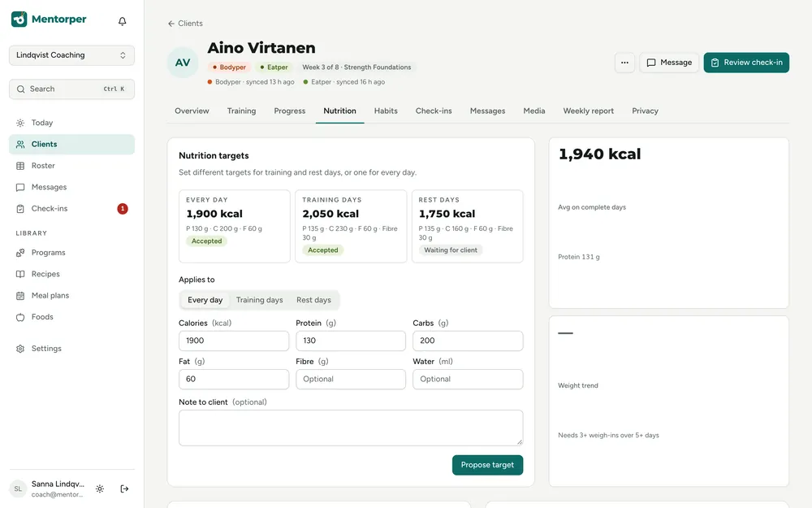
Task: Open the Check-ins tab
Action: pyautogui.click(x=434, y=111)
